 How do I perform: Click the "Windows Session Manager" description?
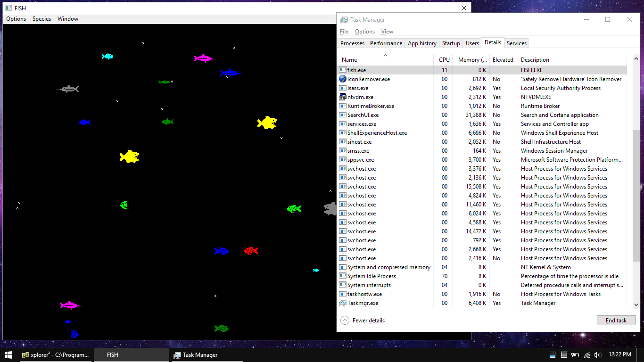coord(554,150)
